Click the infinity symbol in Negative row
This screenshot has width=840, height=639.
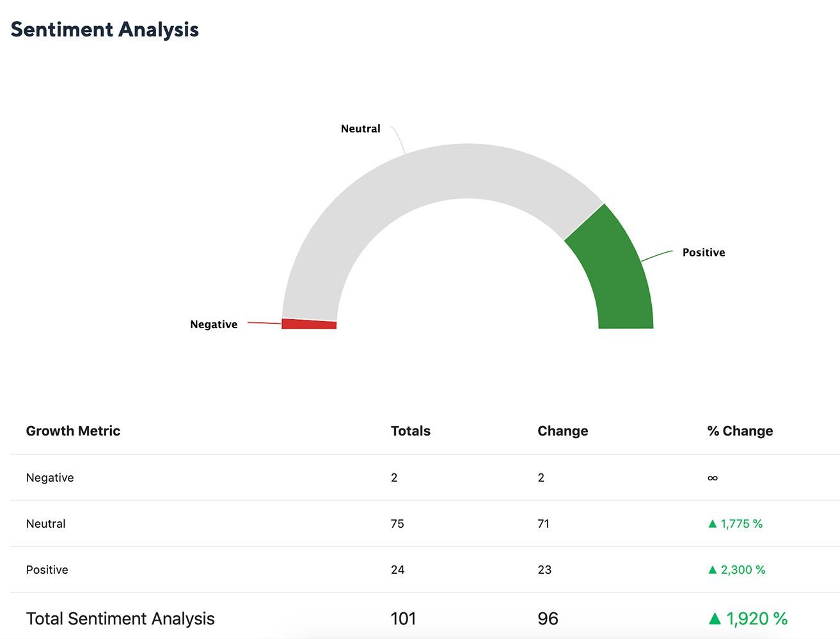pos(712,478)
